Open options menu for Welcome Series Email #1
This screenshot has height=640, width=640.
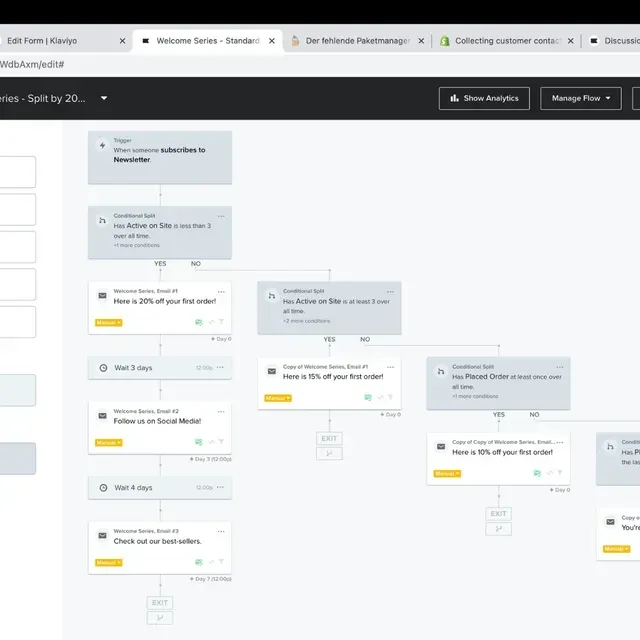[221, 292]
